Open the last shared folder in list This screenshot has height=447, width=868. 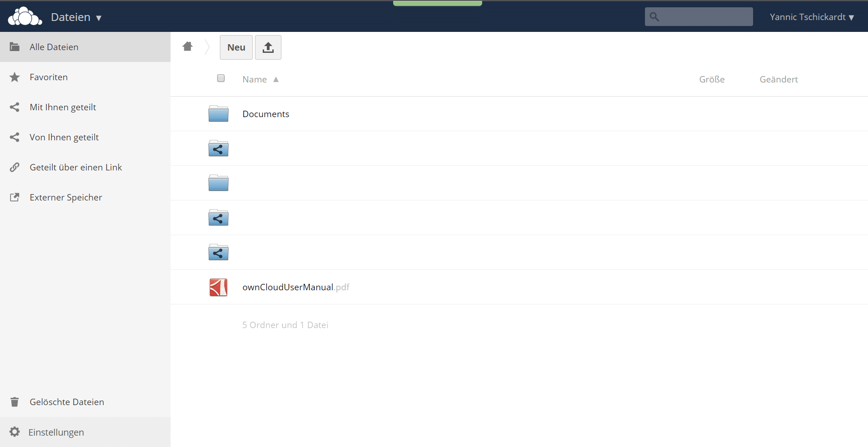[218, 252]
